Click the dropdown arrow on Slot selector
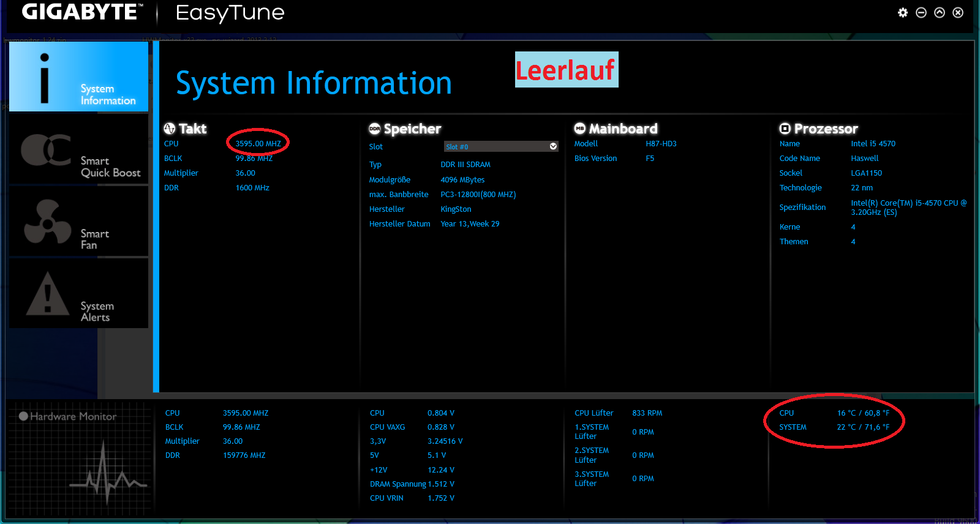Screen dimensions: 980x524 pyautogui.click(x=553, y=146)
